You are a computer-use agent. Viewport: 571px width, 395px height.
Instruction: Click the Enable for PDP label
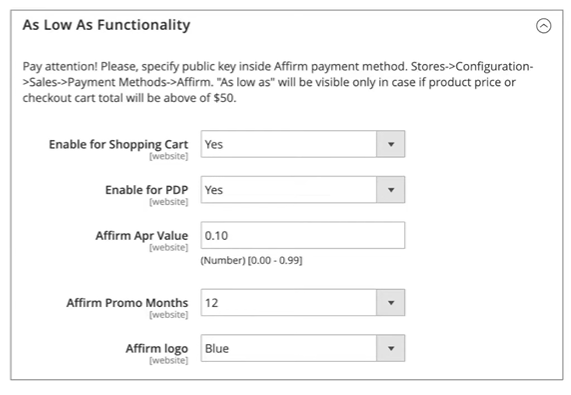(146, 190)
